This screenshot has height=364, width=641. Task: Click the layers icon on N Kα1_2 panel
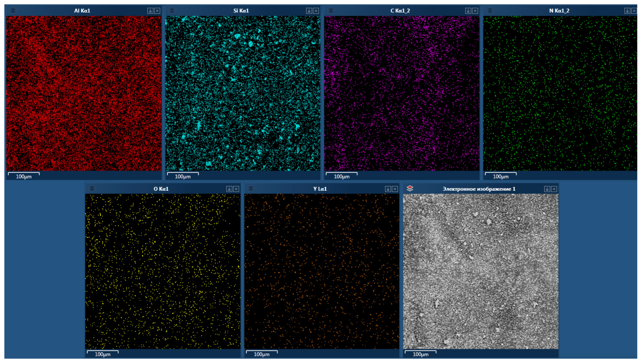[x=490, y=10]
